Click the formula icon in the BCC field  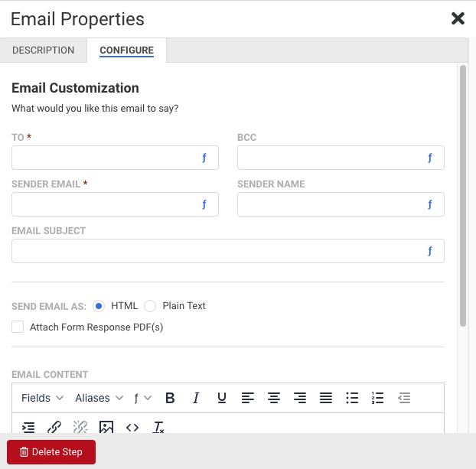tap(429, 158)
